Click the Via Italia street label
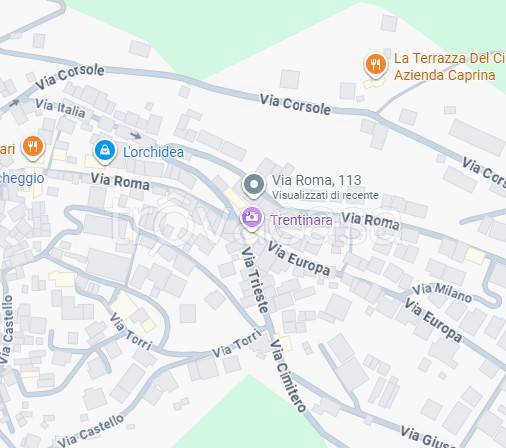Viewport: 506px width, 448px height. click(60, 108)
